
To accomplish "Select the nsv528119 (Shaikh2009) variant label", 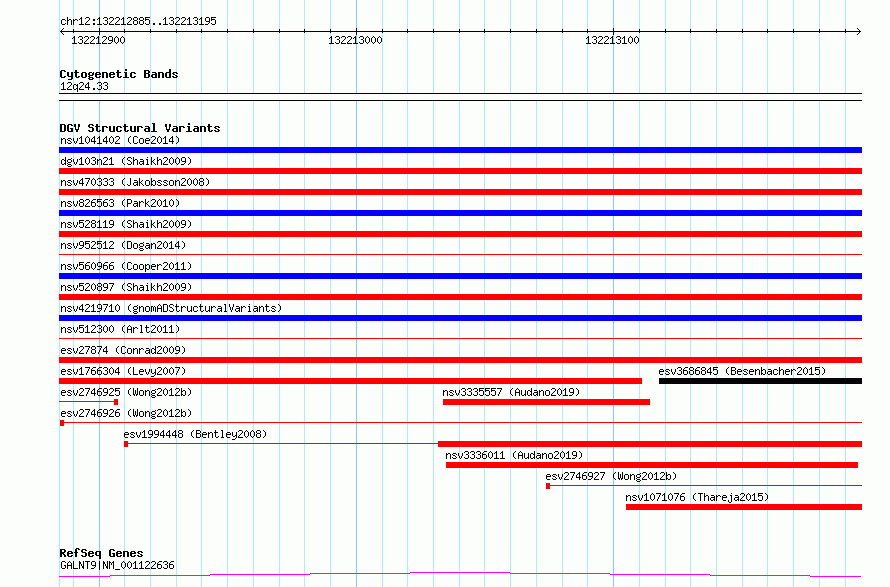I will coord(126,224).
